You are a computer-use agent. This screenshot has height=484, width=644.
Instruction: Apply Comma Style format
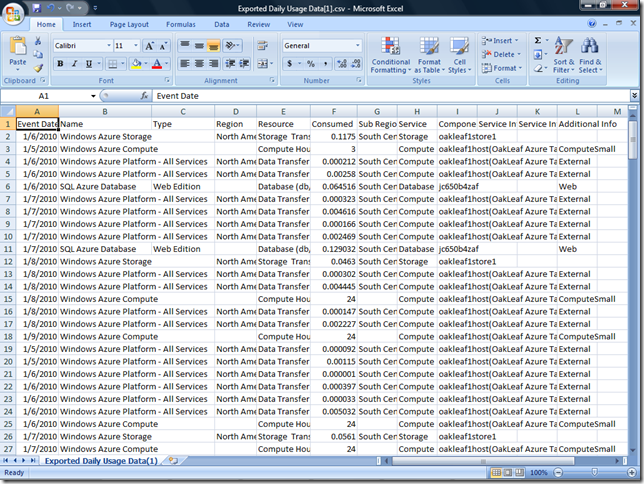point(325,64)
